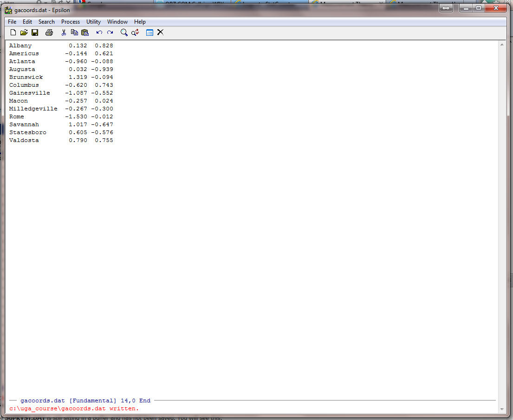Image resolution: width=513 pixels, height=420 pixels.
Task: Open the File menu
Action: tap(12, 22)
